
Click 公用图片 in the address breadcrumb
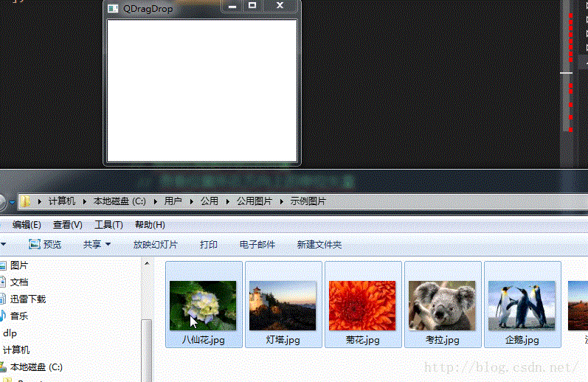point(255,201)
